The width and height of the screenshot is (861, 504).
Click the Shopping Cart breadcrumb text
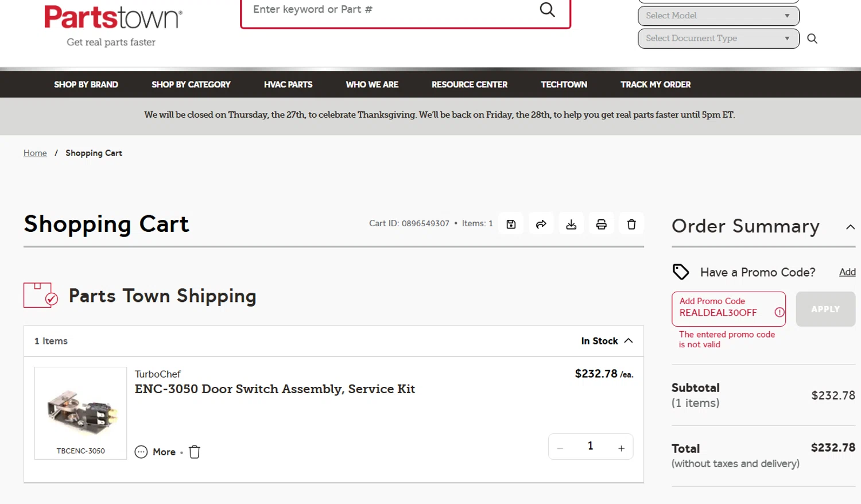point(94,153)
